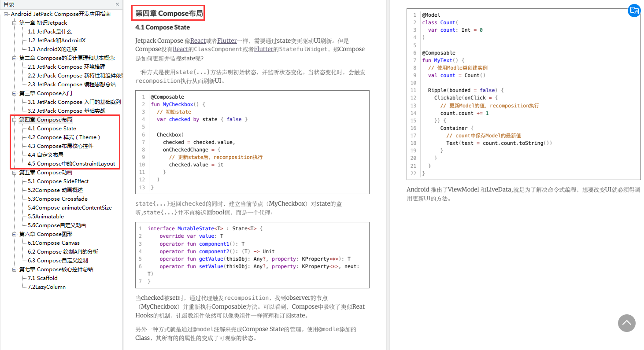This screenshot has width=644, height=350.
Task: Click code line fun MyCheckbox() {
Action: click(x=178, y=104)
